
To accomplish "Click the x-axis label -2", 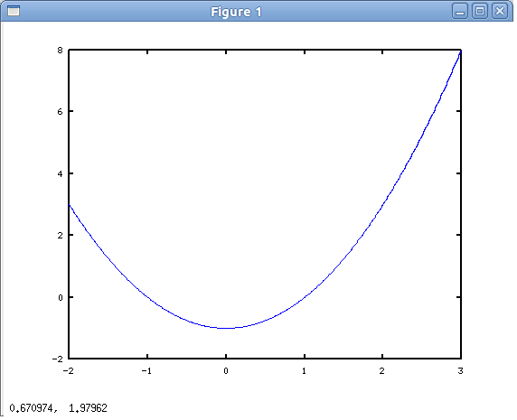I will click(x=69, y=371).
